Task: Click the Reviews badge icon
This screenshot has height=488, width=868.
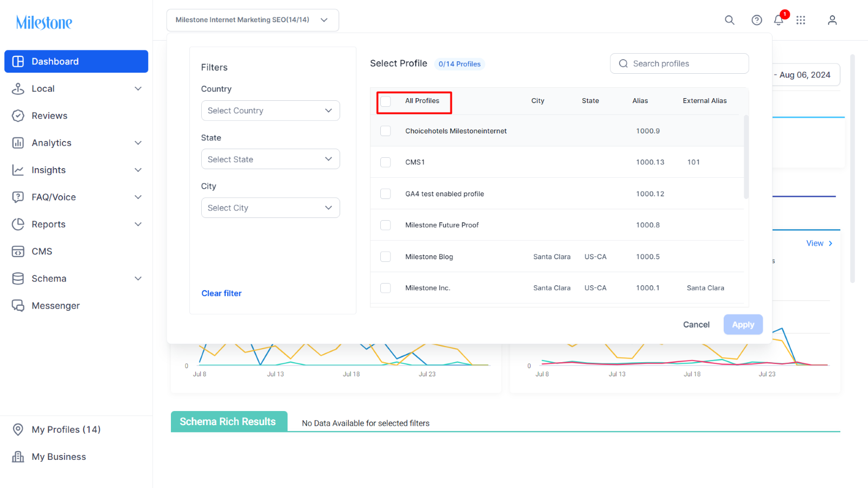Action: click(18, 115)
